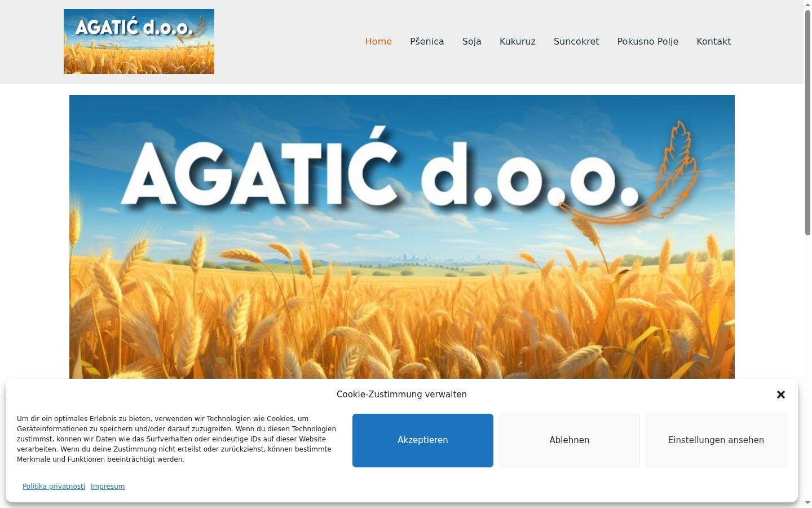Click the AGATIĆ d.o.o. header logo

pos(139,41)
